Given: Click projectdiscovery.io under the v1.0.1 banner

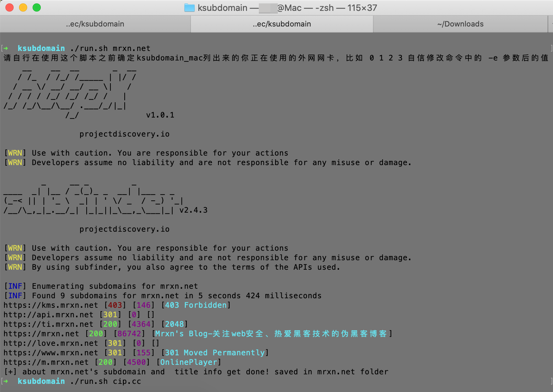Looking at the screenshot, I should click(x=124, y=134).
